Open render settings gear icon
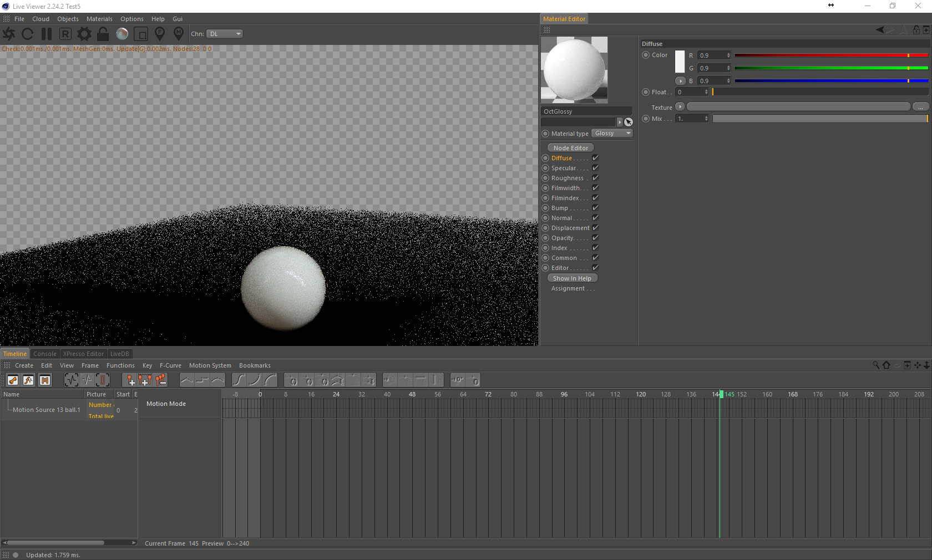932x560 pixels. click(84, 34)
